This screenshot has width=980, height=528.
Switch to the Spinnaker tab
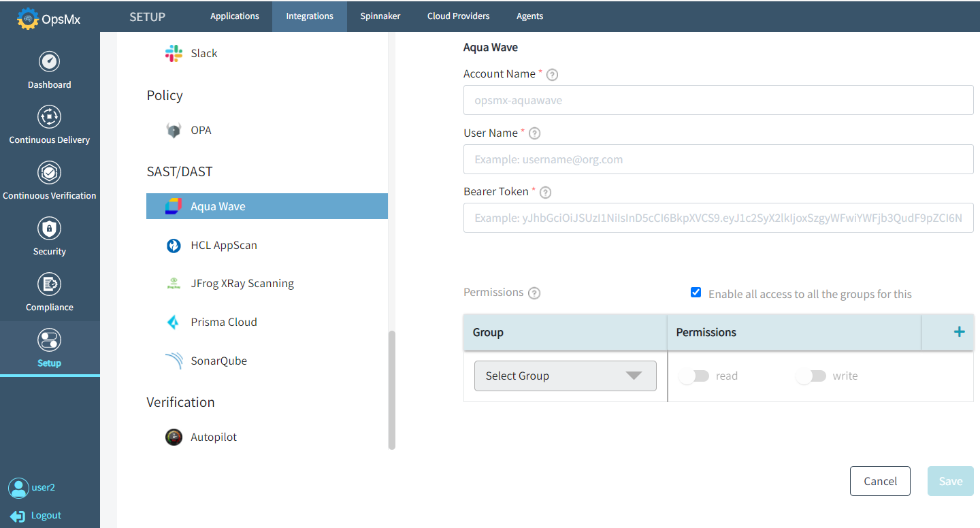380,16
